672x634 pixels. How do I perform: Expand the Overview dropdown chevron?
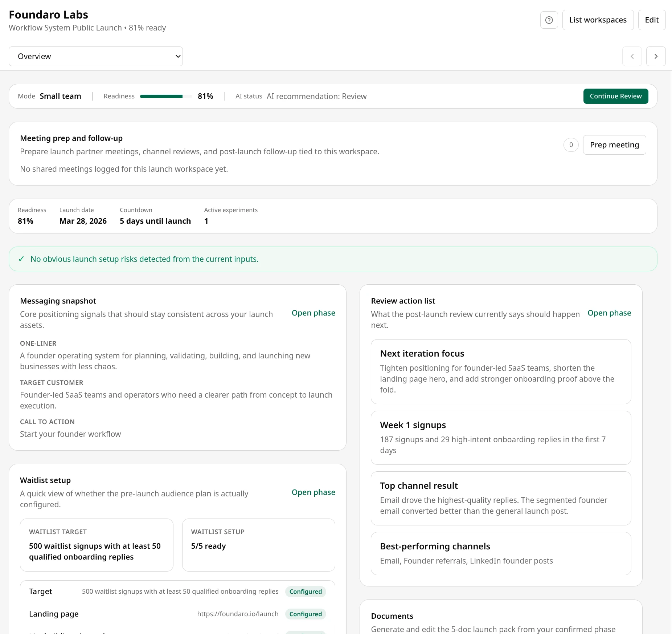[177, 56]
